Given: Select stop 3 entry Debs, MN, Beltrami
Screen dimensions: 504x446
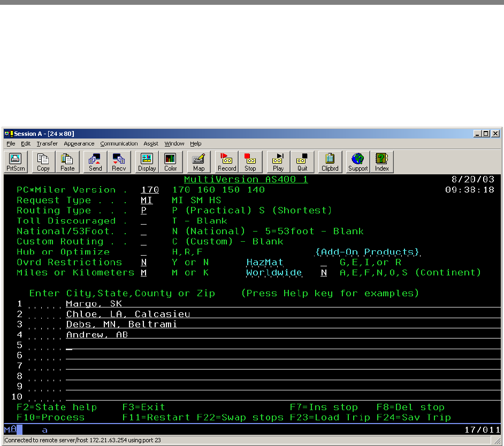Looking at the screenshot, I should (x=283, y=324).
